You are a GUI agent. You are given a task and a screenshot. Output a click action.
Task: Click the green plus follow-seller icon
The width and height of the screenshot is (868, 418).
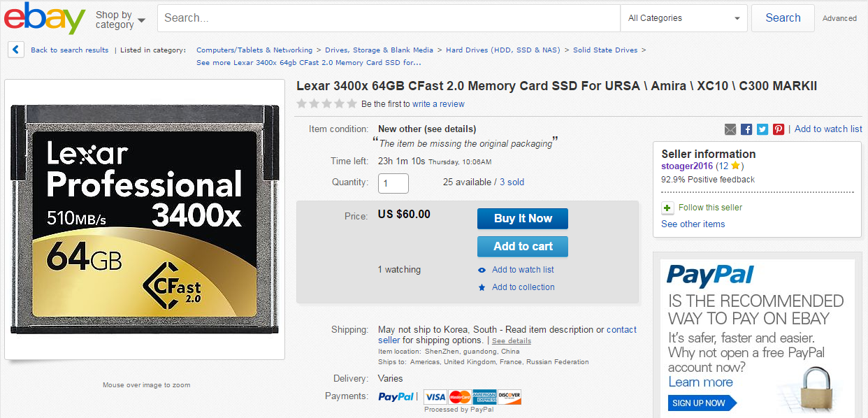click(x=667, y=208)
